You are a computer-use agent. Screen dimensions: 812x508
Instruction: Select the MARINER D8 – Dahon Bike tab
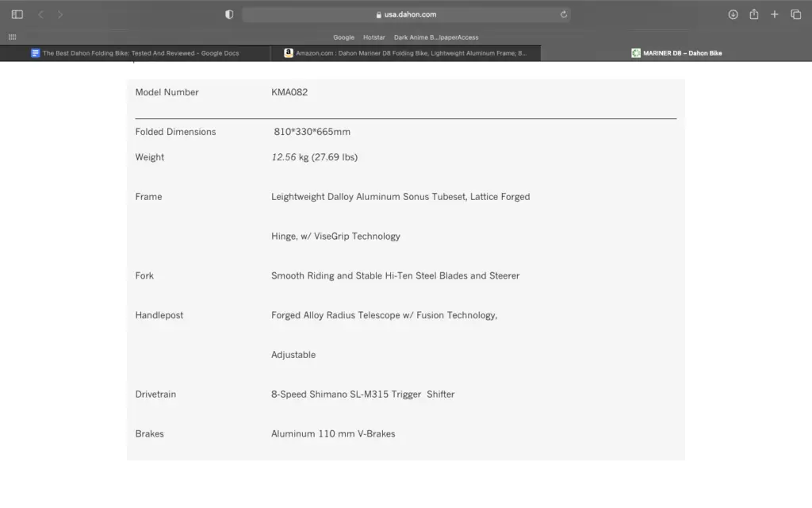click(x=676, y=53)
